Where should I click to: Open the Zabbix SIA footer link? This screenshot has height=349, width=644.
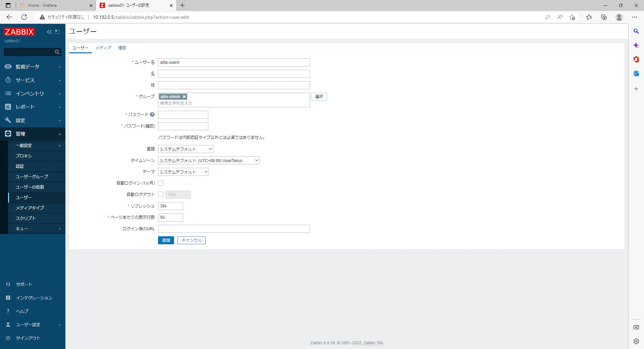[x=373, y=343]
